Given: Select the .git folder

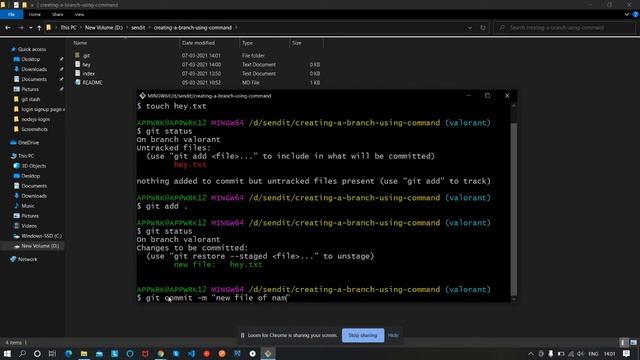Looking at the screenshot, I should pyautogui.click(x=86, y=56).
